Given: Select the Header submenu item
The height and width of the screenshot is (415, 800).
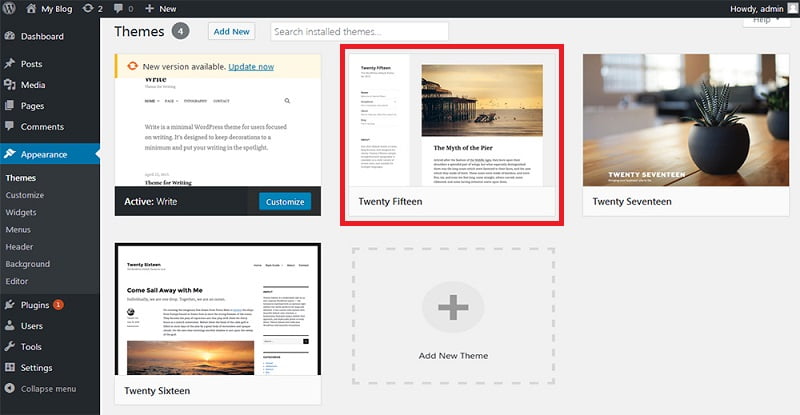Looking at the screenshot, I should tap(19, 247).
